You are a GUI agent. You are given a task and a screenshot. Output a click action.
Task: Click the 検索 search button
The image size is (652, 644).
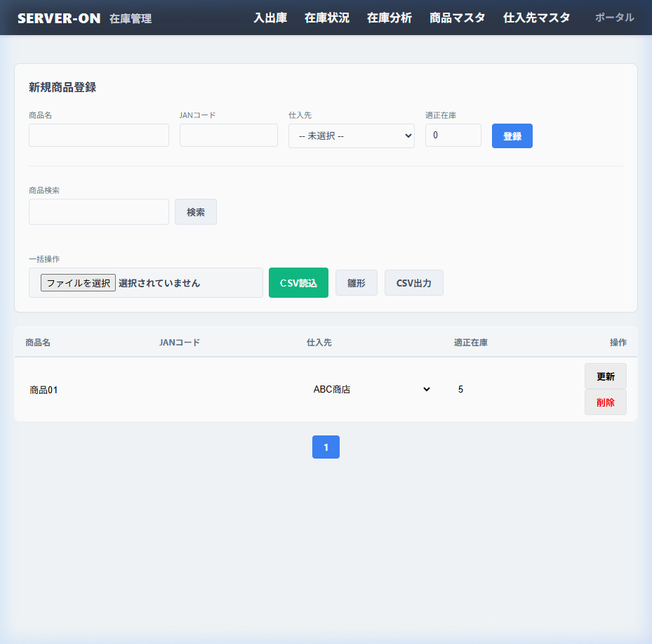(195, 211)
